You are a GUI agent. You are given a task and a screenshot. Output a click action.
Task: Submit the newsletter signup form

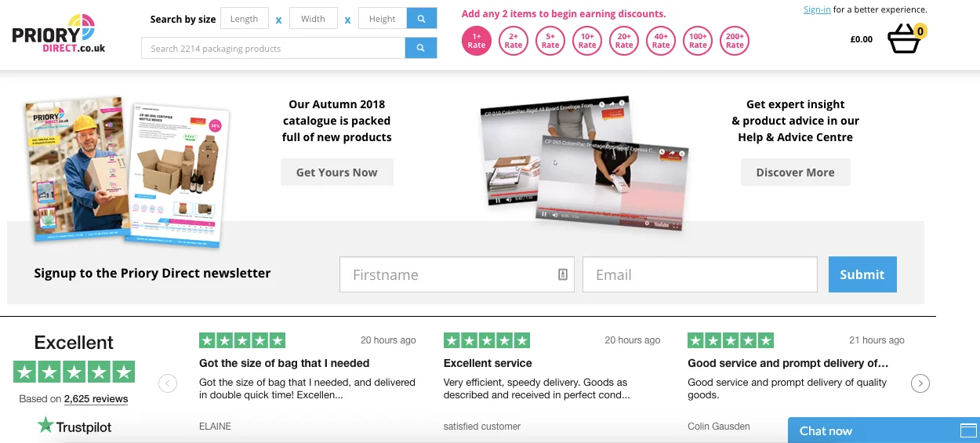pos(862,274)
